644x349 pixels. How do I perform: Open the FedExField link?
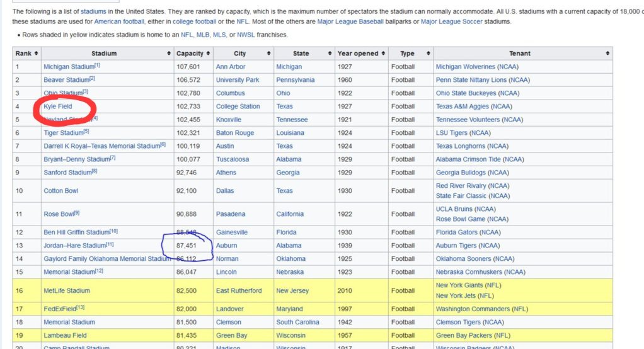coord(60,309)
